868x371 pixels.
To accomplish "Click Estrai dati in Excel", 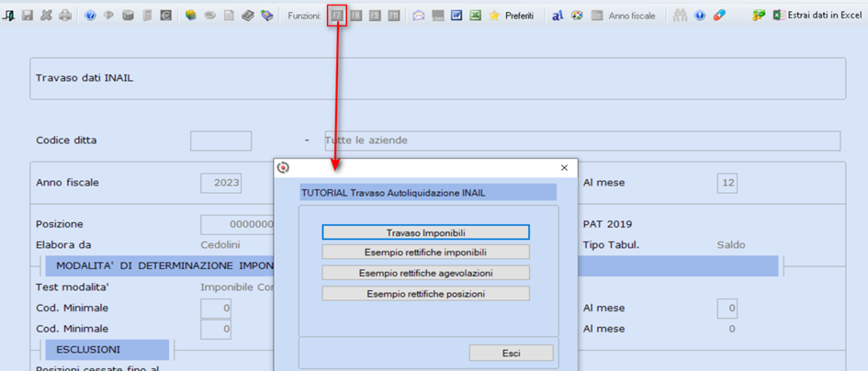I will coord(817,16).
